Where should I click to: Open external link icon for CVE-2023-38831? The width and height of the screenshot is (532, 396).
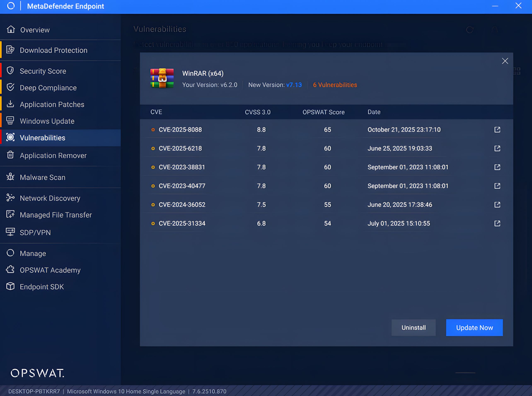[x=497, y=167]
